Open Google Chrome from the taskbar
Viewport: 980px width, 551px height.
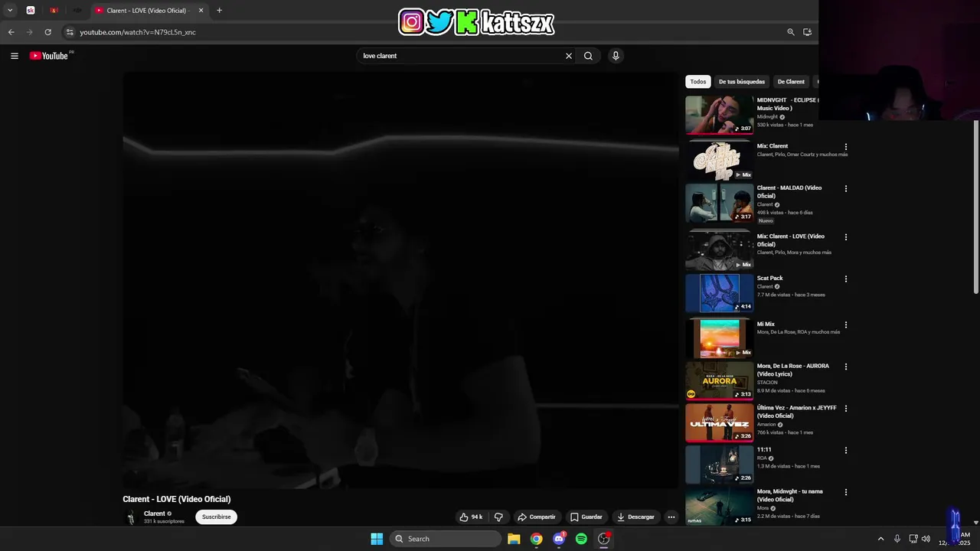pos(537,539)
